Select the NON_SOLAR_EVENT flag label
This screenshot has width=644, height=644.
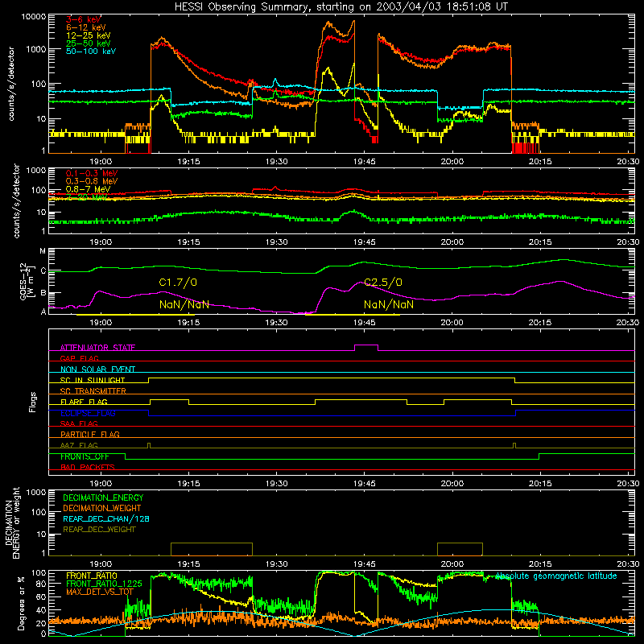[x=97, y=369]
